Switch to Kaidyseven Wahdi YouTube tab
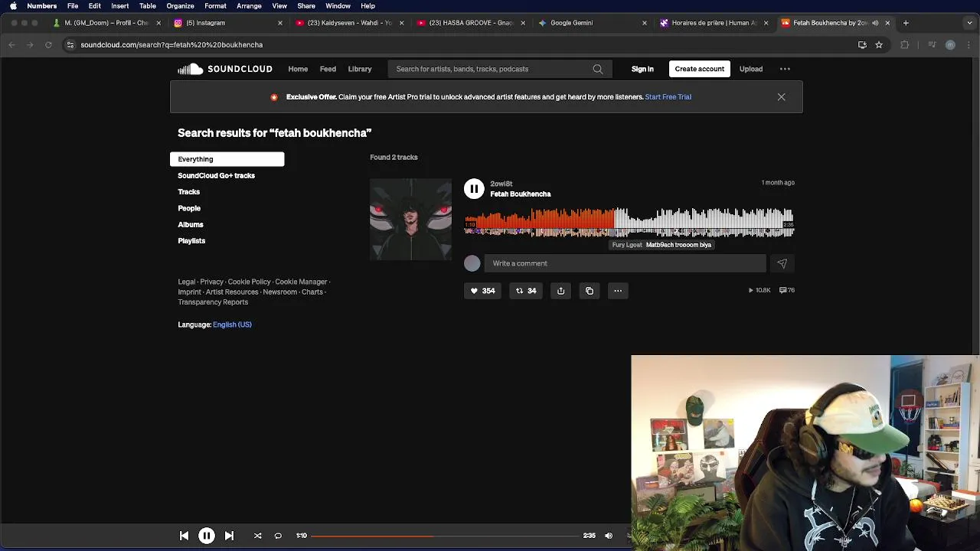 [348, 23]
